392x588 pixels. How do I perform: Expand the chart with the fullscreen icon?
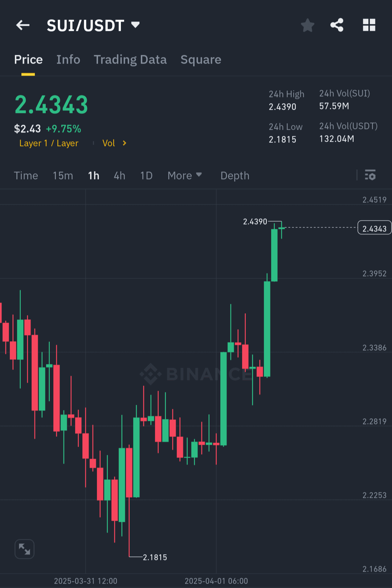click(x=24, y=549)
